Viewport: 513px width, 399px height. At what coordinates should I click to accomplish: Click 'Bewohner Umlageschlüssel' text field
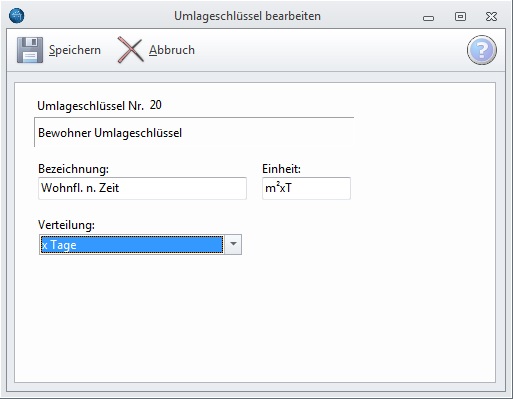194,132
